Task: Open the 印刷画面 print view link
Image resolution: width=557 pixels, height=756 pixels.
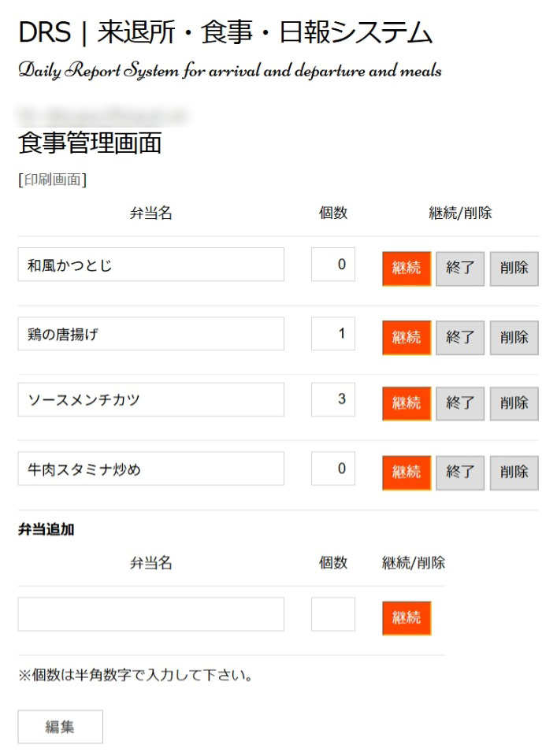Action: 53,180
